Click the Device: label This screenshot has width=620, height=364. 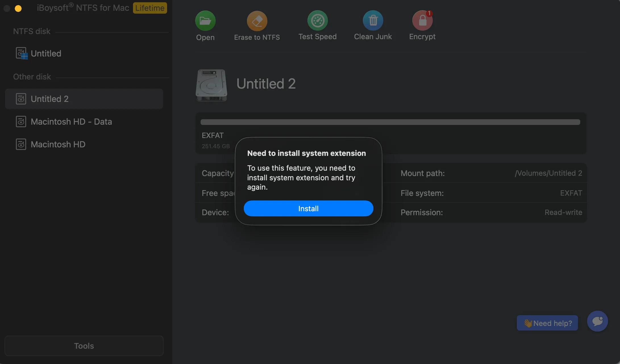[x=215, y=212]
